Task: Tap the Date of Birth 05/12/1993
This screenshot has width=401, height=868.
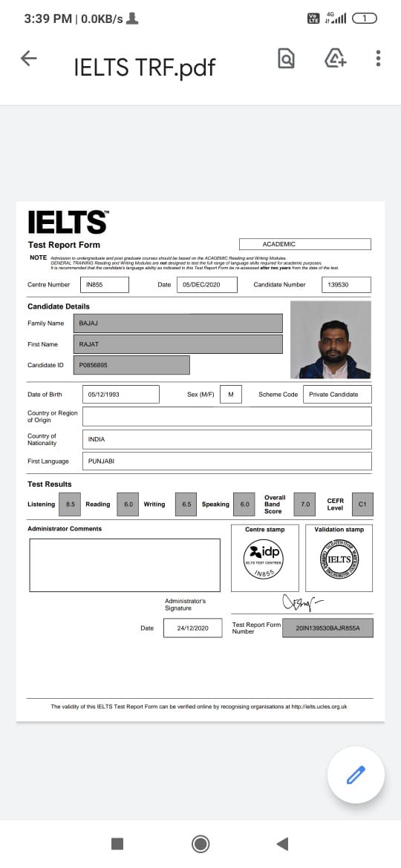Action: click(x=121, y=395)
